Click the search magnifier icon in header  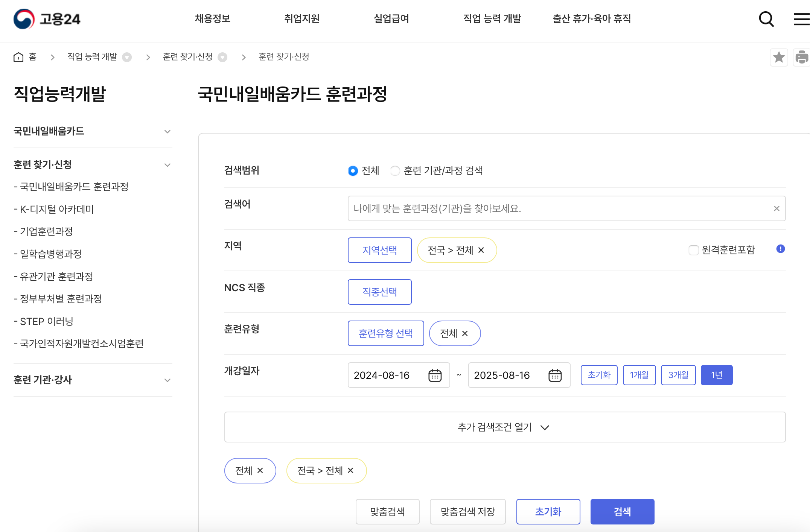(766, 19)
